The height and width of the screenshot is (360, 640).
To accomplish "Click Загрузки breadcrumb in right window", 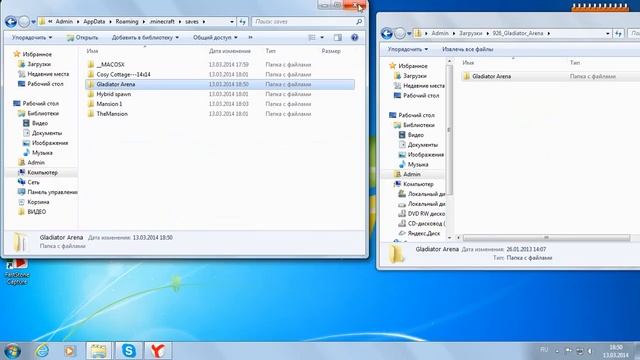I will click(471, 33).
